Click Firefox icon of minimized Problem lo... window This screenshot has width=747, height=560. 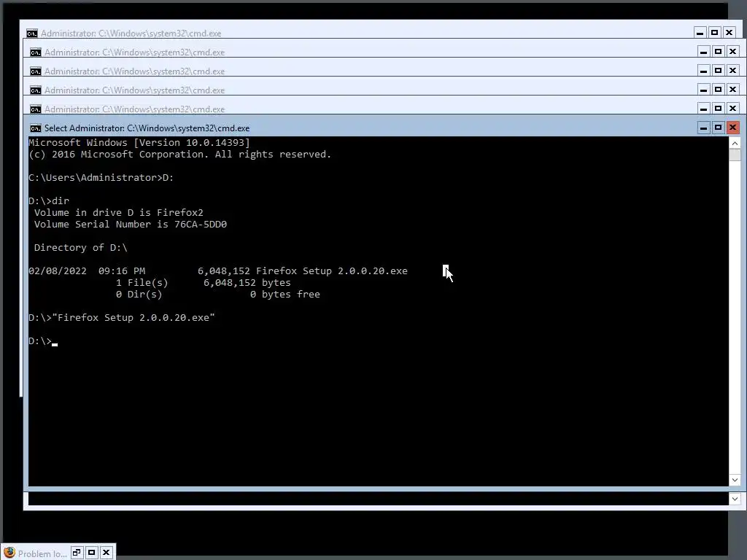9,553
